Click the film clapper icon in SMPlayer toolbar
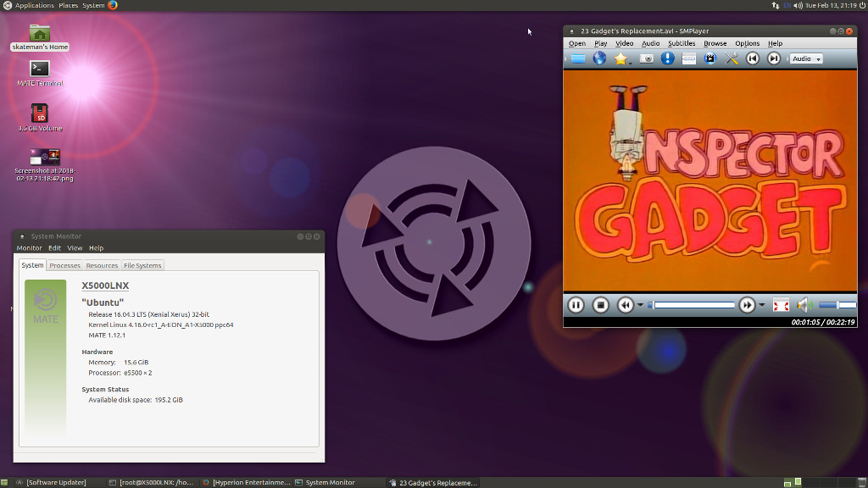 pos(710,58)
